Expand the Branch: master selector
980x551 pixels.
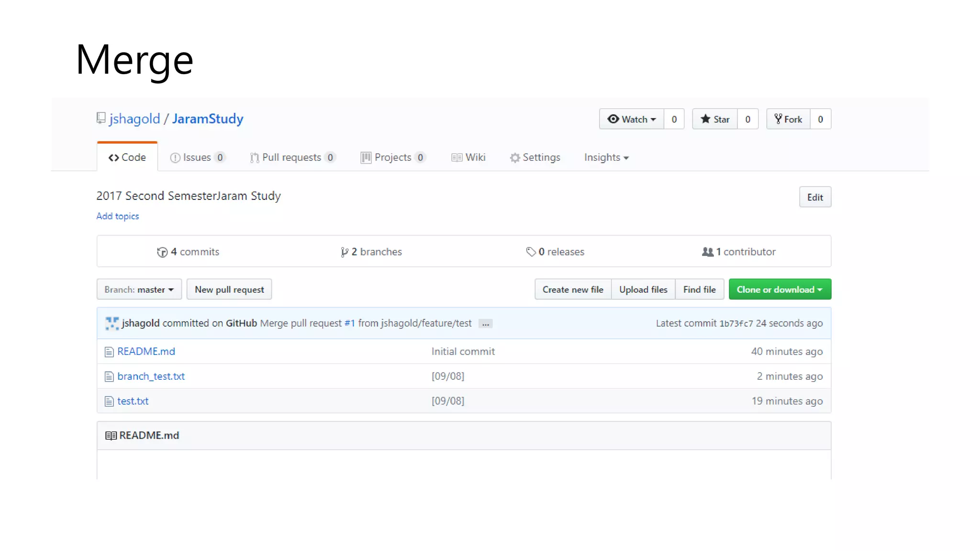pos(139,289)
